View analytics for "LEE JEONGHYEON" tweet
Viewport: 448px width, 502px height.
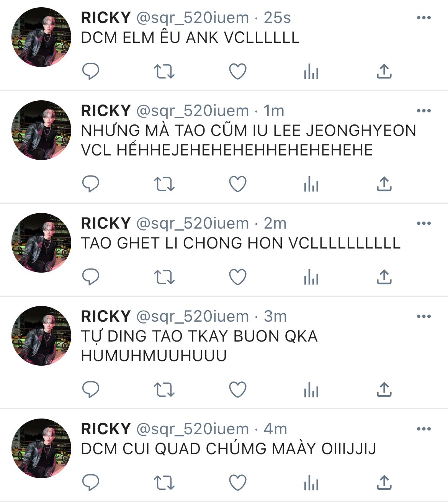pos(311,184)
